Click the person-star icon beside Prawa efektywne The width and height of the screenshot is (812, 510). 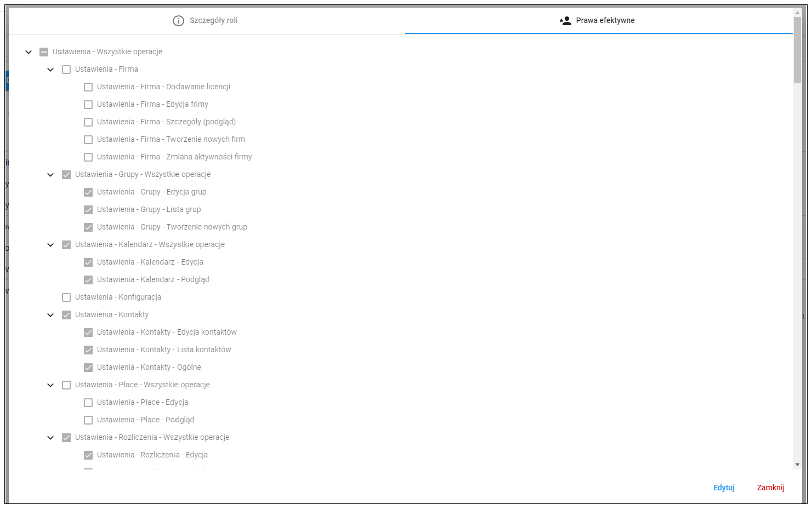click(565, 21)
